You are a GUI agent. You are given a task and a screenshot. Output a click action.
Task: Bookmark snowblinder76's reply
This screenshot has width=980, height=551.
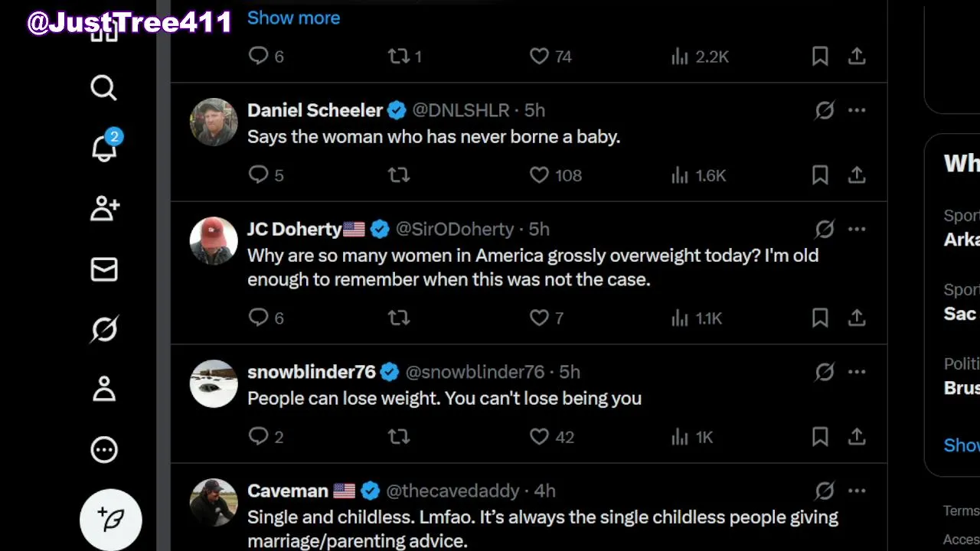click(820, 437)
